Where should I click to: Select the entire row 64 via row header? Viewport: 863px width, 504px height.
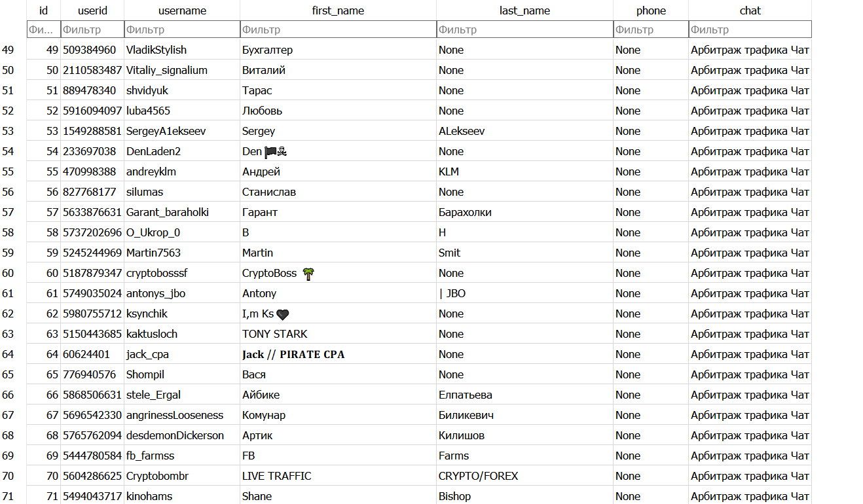coord(8,354)
